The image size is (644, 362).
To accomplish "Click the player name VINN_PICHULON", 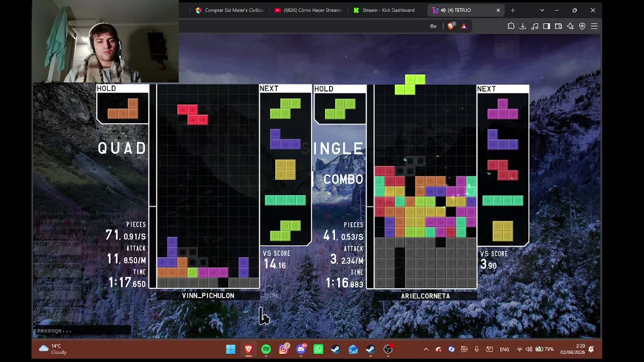I will click(208, 296).
